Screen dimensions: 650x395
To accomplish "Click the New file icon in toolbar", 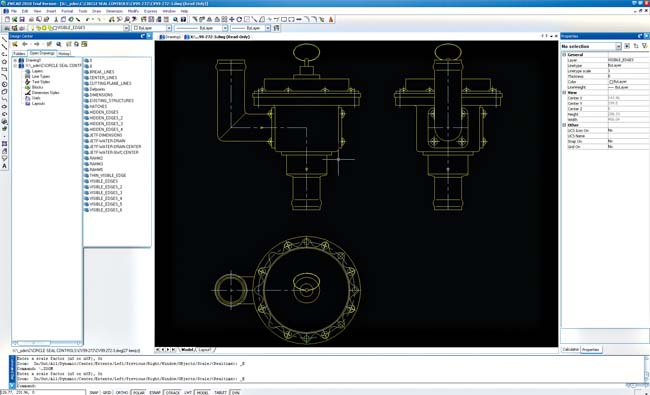I will pos(7,19).
